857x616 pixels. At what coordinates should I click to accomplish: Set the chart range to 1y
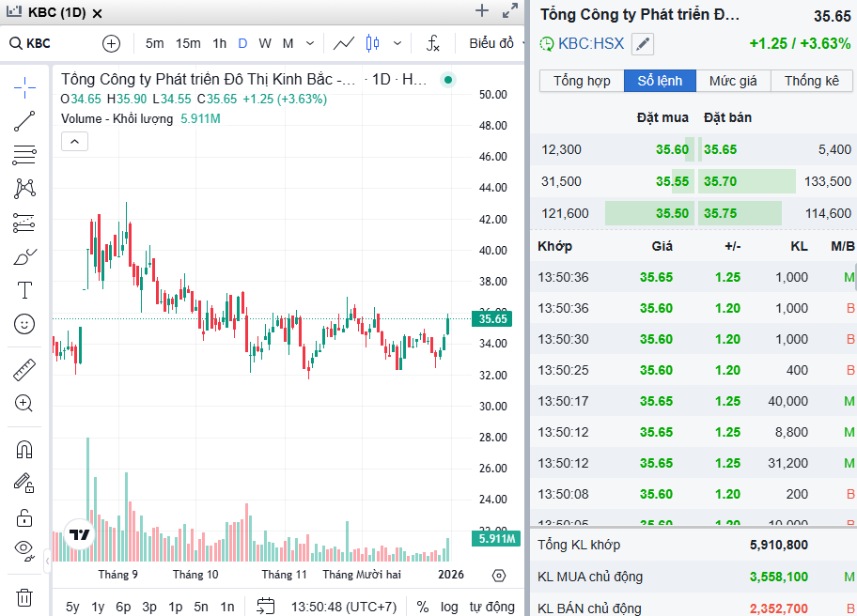point(98,607)
